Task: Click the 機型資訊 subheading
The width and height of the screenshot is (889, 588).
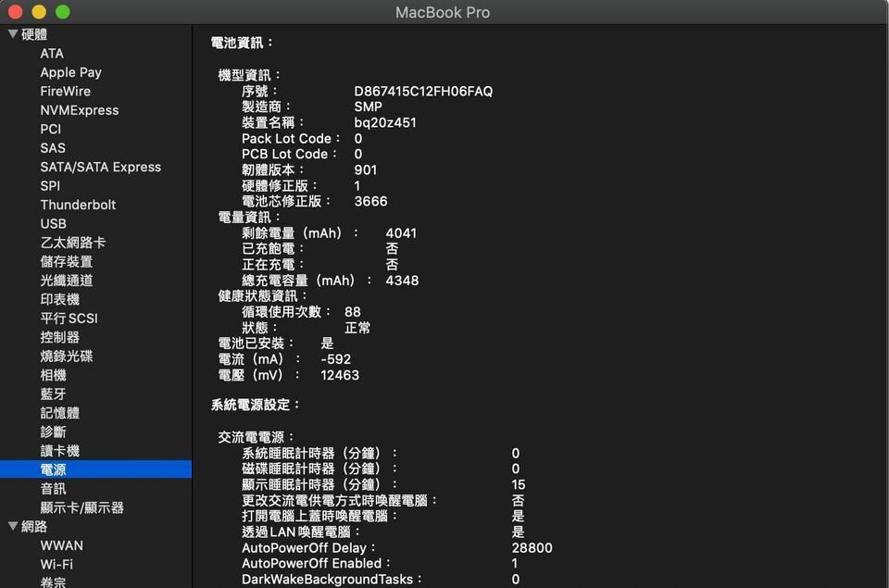Action: (249, 75)
